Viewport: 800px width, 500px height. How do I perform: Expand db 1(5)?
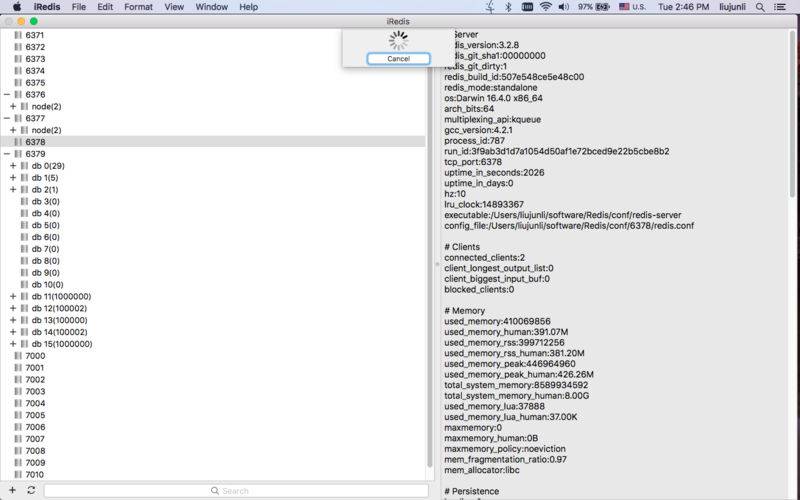click(13, 178)
